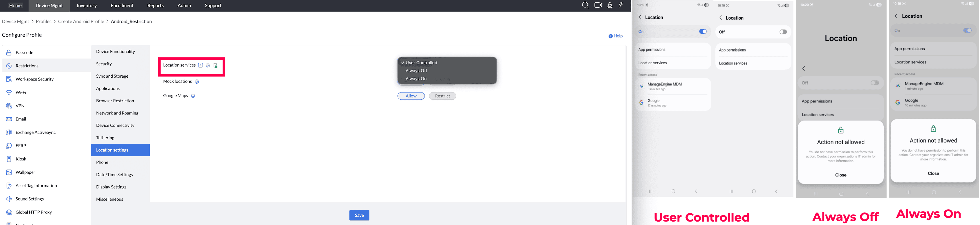Tap 'ManageEngine MDM' showing '0 minutes ago'
Viewport: 980px width, 225px height.
(x=673, y=86)
